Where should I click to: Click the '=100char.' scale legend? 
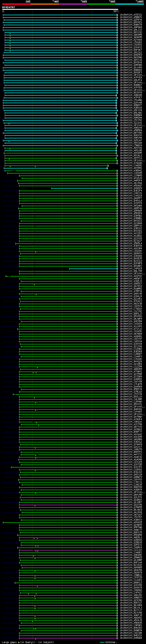pos(111,642)
